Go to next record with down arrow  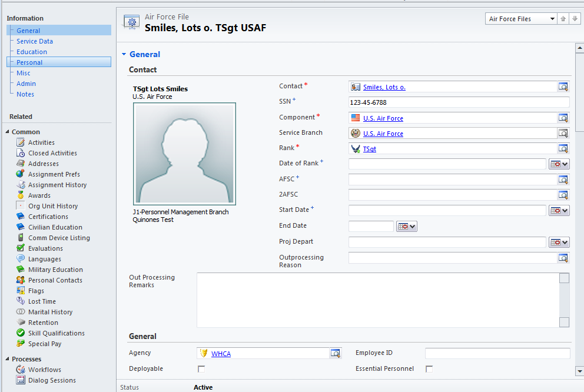click(575, 19)
